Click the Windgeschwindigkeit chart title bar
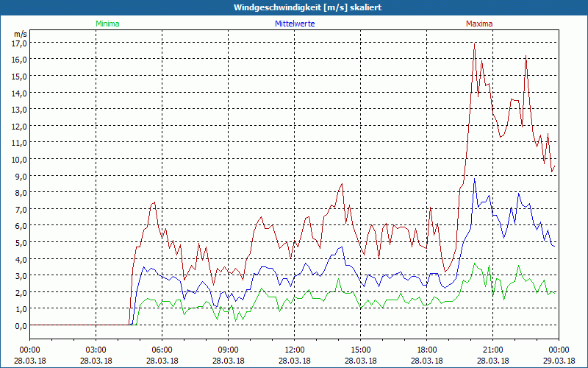 (x=294, y=7)
